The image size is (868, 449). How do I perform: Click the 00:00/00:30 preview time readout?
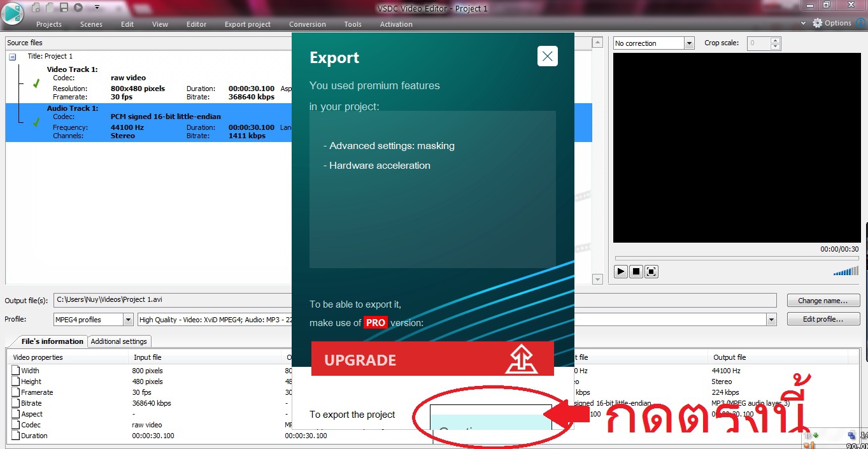tap(839, 249)
